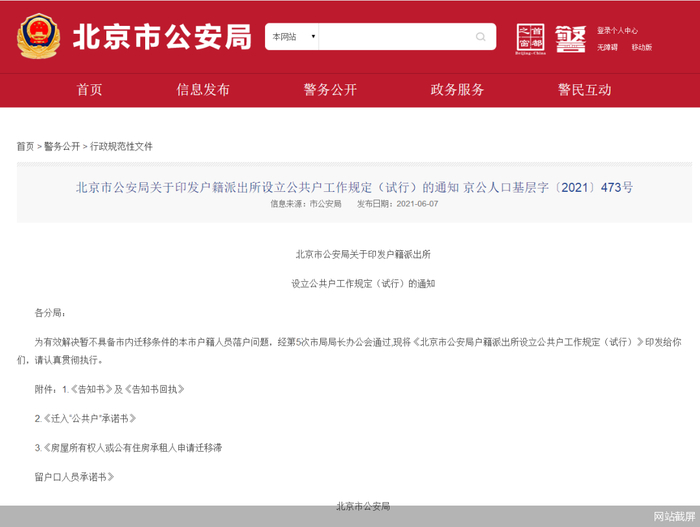Click the 无障碍 accessibility link
The image size is (700, 527).
coord(607,47)
